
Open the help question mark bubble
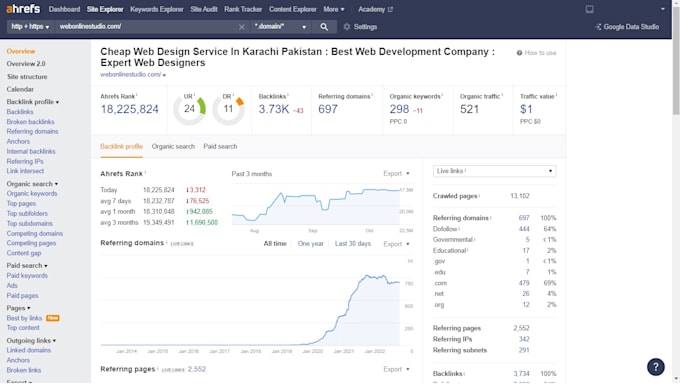655,367
